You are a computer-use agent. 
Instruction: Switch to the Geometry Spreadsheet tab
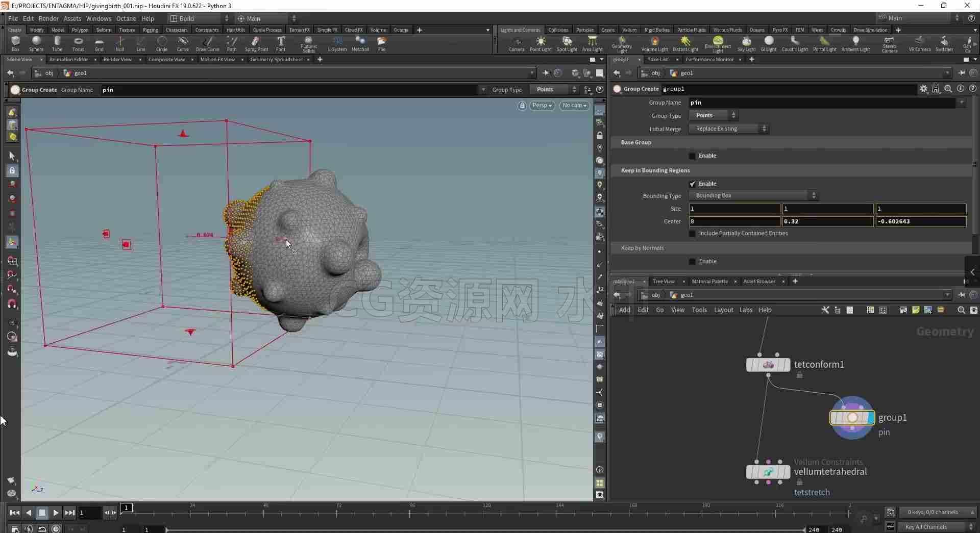click(276, 60)
